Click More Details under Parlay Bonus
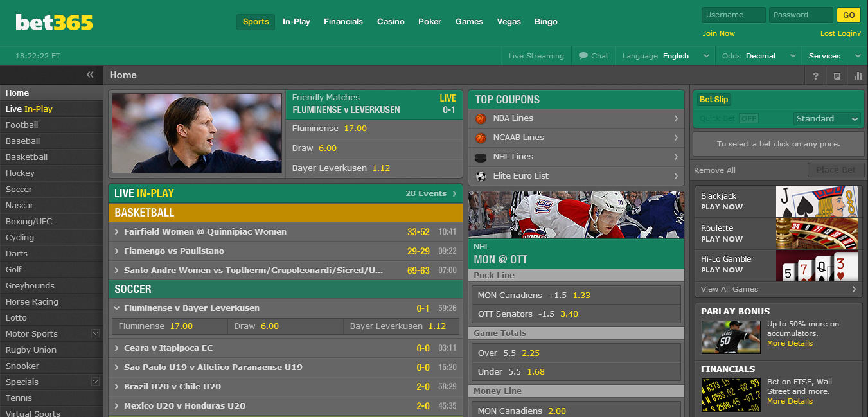Viewport: 868px width, 417px height. coord(790,343)
